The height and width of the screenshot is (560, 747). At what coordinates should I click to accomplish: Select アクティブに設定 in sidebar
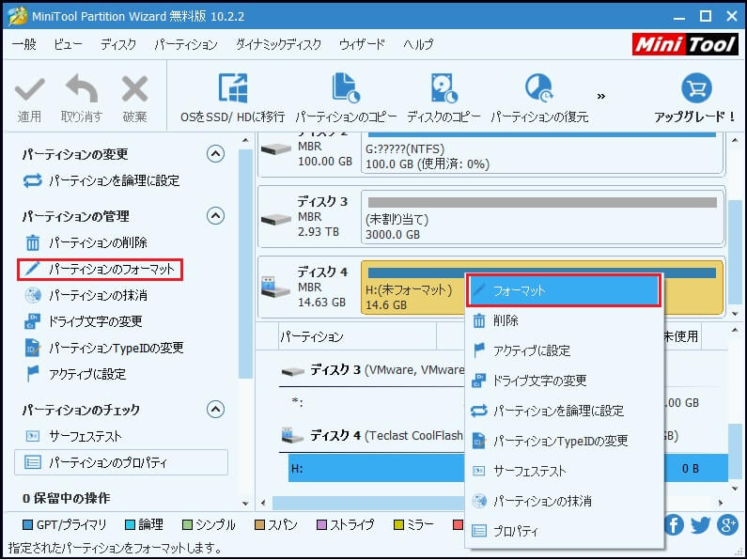(75, 374)
